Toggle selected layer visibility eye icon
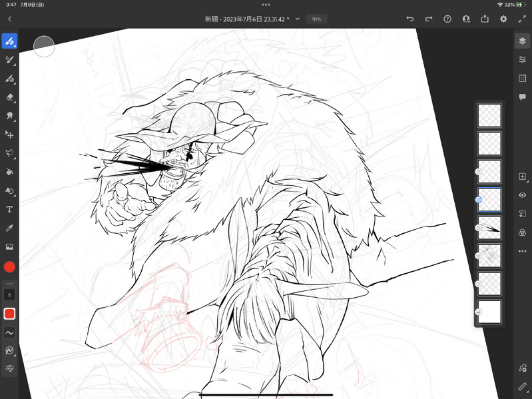Viewport: 532px width, 399px height. pyautogui.click(x=523, y=195)
